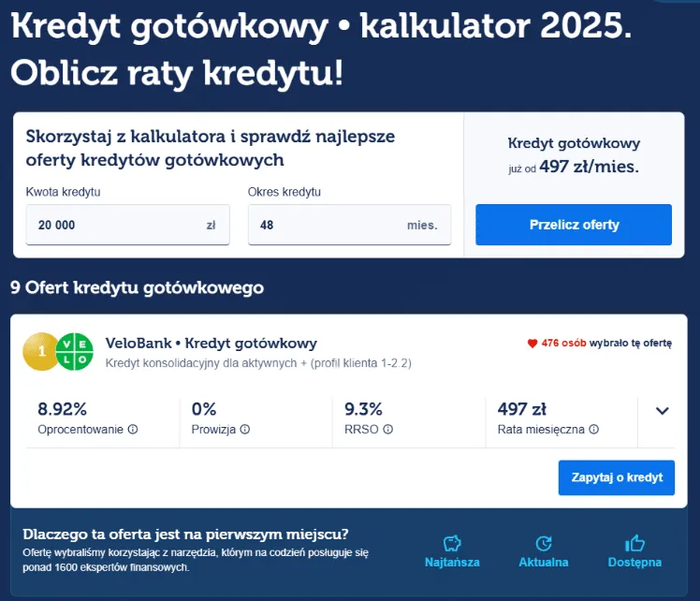Viewport: 700px width, 601px height.
Task: Click the red heart icon
Action: (x=532, y=344)
